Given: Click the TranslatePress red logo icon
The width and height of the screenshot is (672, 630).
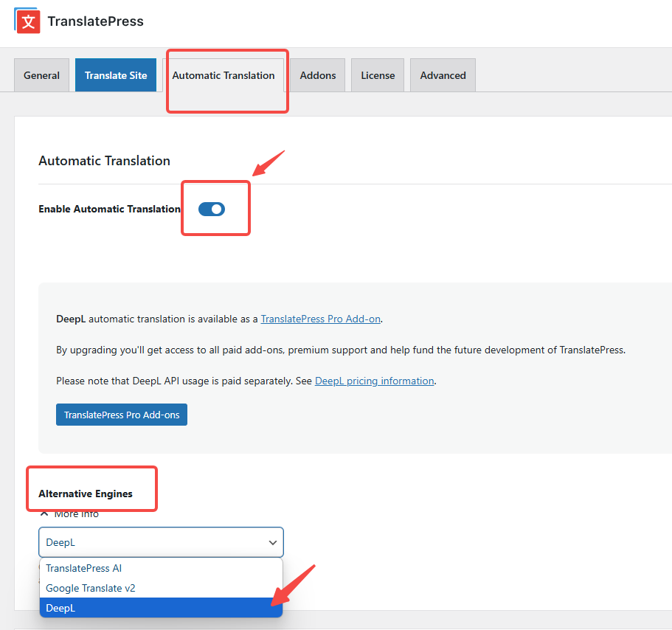Looking at the screenshot, I should (27, 21).
